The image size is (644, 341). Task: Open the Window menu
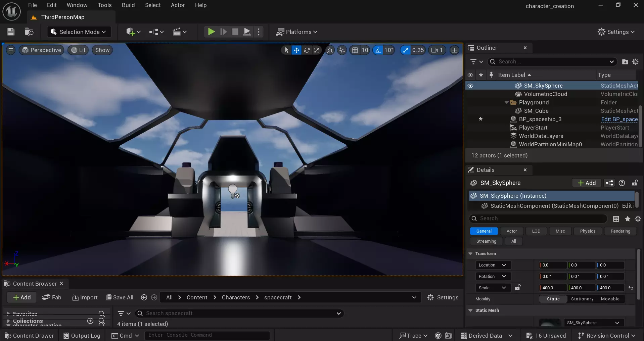(77, 5)
